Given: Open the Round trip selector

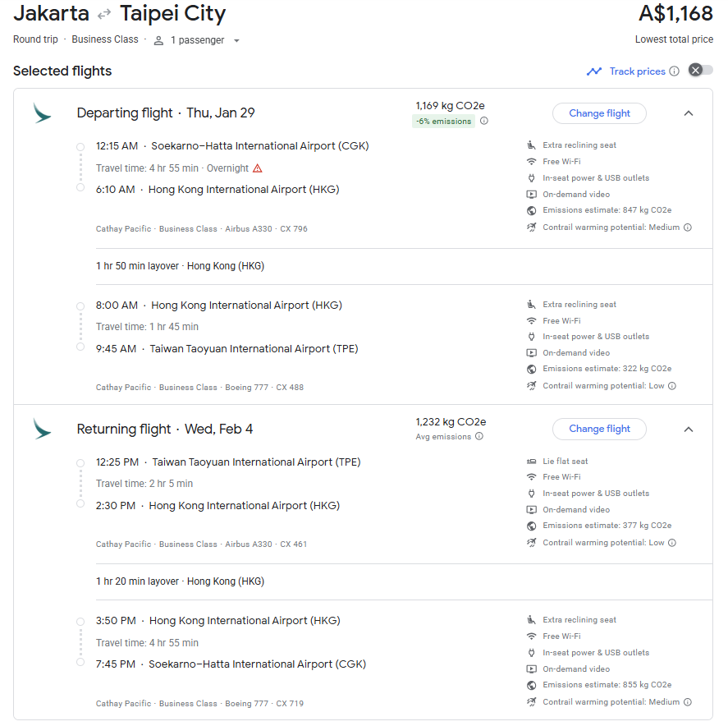Looking at the screenshot, I should click(35, 39).
